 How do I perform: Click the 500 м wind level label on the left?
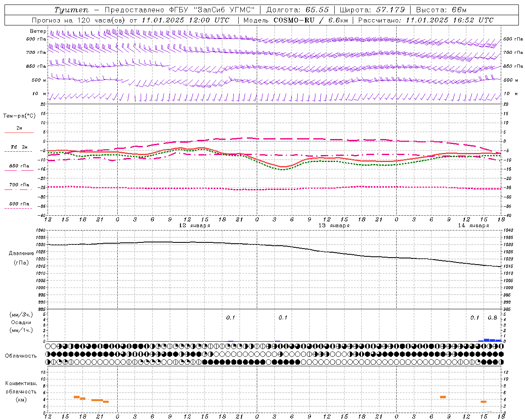(x=39, y=80)
